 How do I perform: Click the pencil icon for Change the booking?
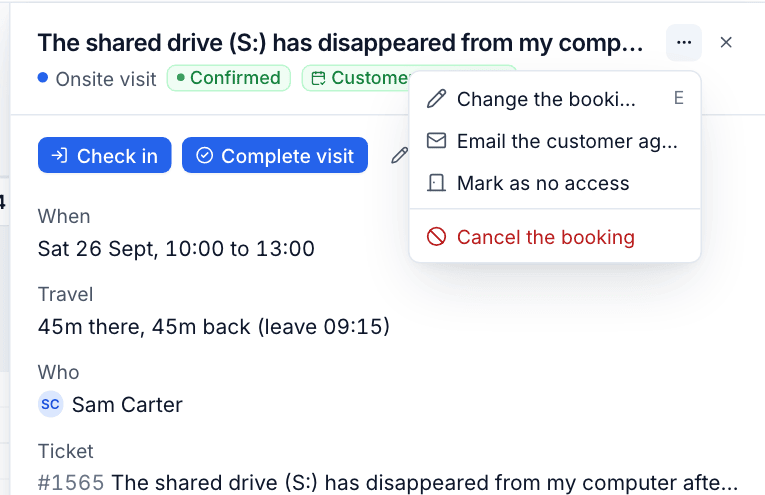pos(436,99)
